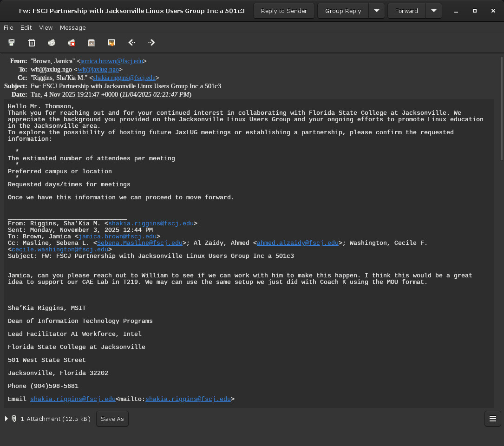The image size is (504, 446).
Task: Open the hamburger menu in the attachment bar
Action: [x=492, y=419]
